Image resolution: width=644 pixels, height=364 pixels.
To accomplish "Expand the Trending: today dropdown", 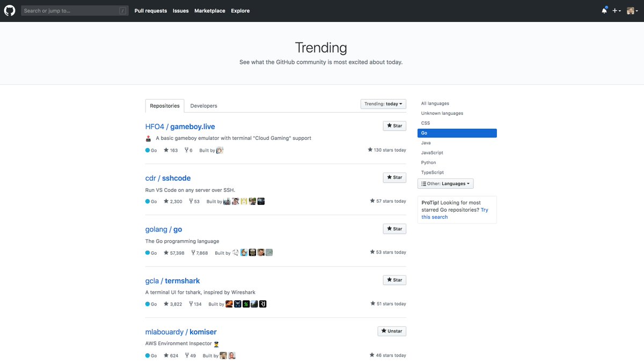I will coord(383,104).
